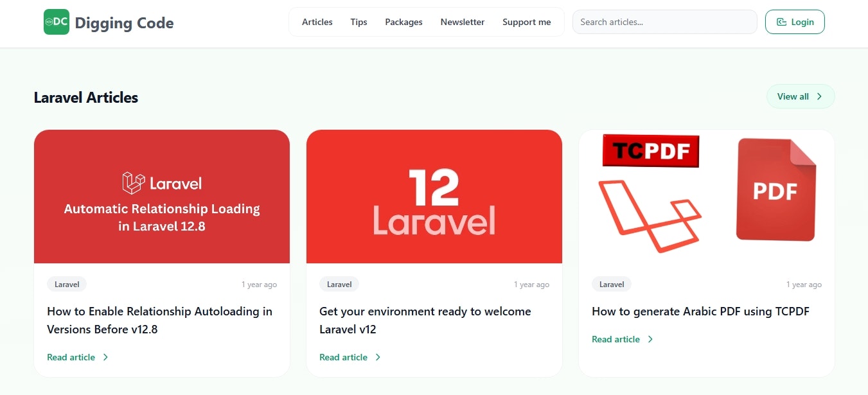
Task: Select Support me in navigation
Action: (527, 22)
